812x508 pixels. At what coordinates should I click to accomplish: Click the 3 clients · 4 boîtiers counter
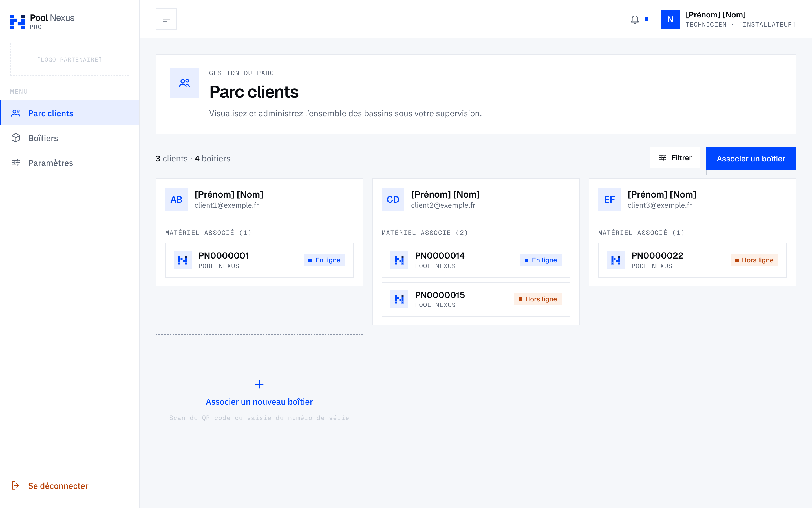[193, 159]
